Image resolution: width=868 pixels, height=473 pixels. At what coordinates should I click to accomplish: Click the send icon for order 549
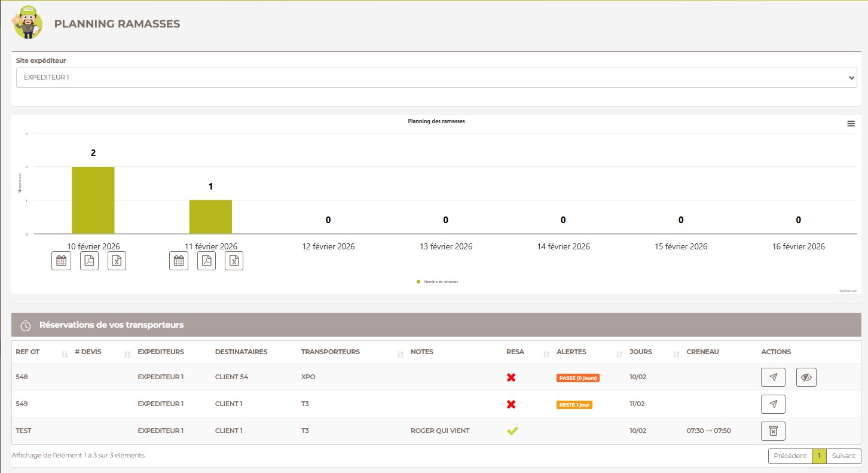(773, 404)
